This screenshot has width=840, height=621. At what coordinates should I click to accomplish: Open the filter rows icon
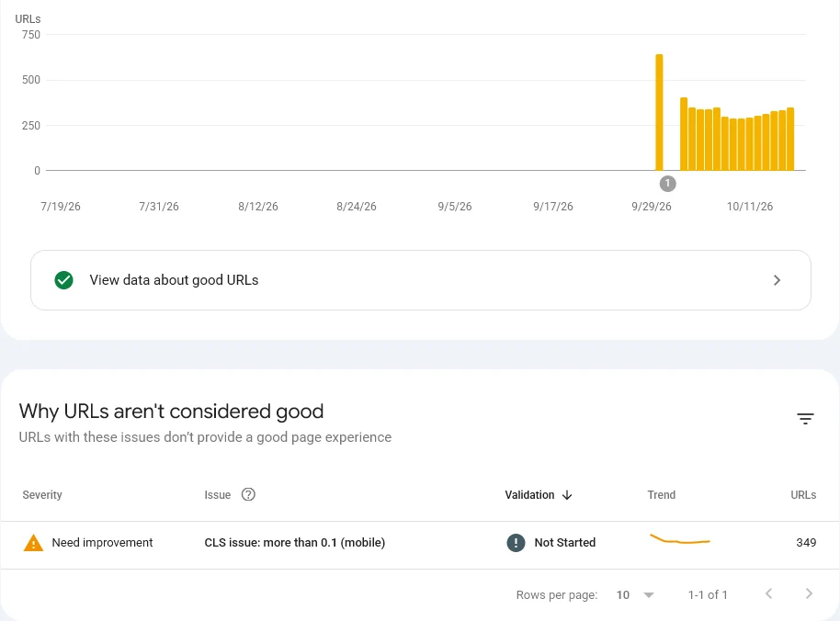[x=805, y=419]
